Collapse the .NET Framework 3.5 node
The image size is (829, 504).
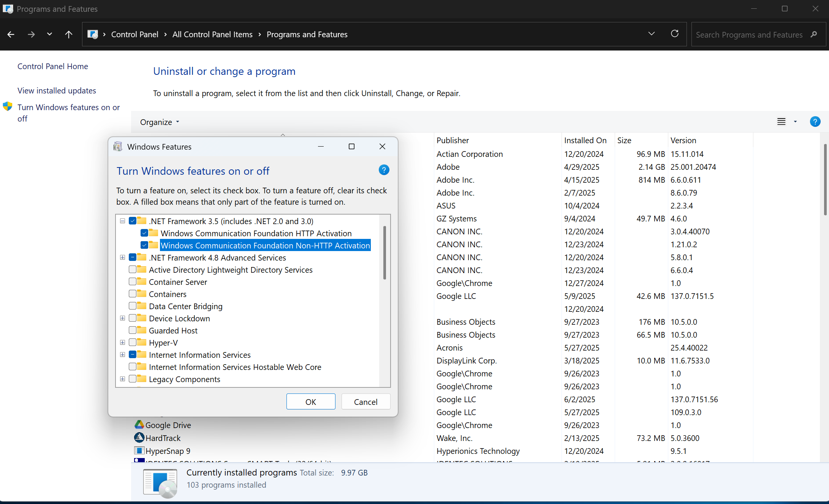tap(122, 221)
